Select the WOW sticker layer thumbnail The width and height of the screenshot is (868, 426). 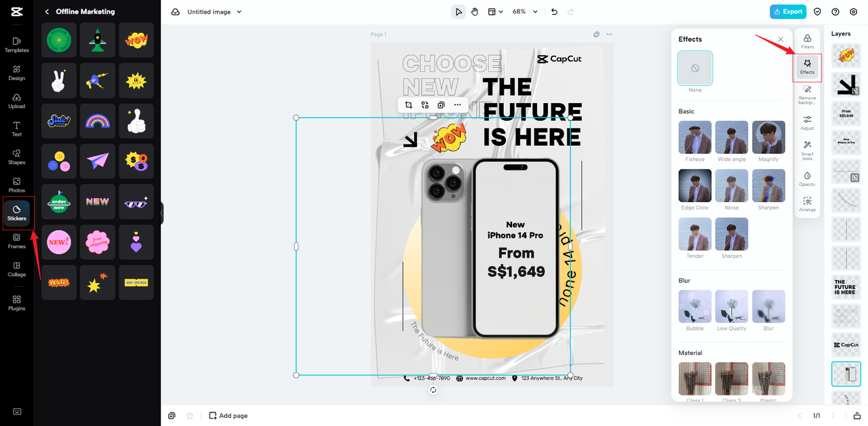tap(846, 56)
